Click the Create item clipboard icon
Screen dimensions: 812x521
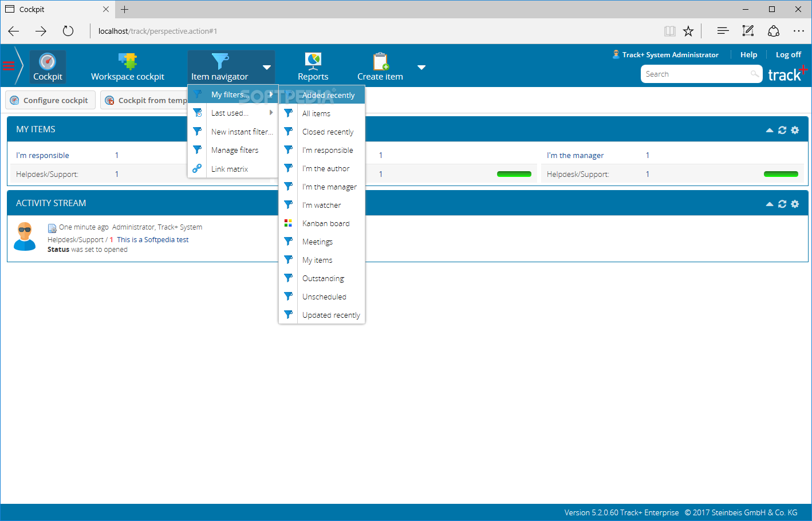click(380, 61)
